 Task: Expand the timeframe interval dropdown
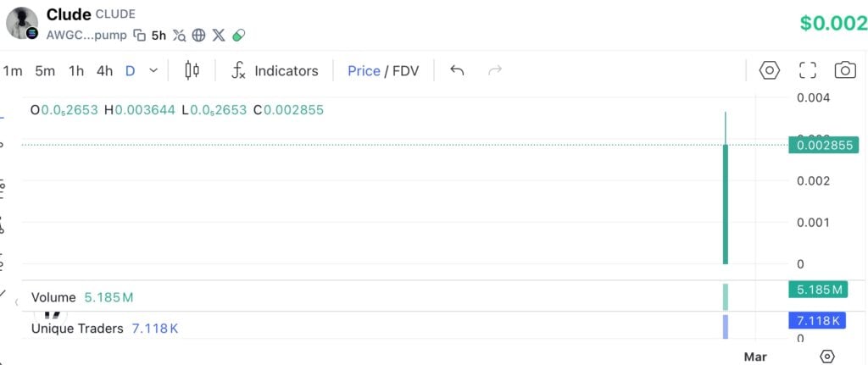click(x=153, y=71)
